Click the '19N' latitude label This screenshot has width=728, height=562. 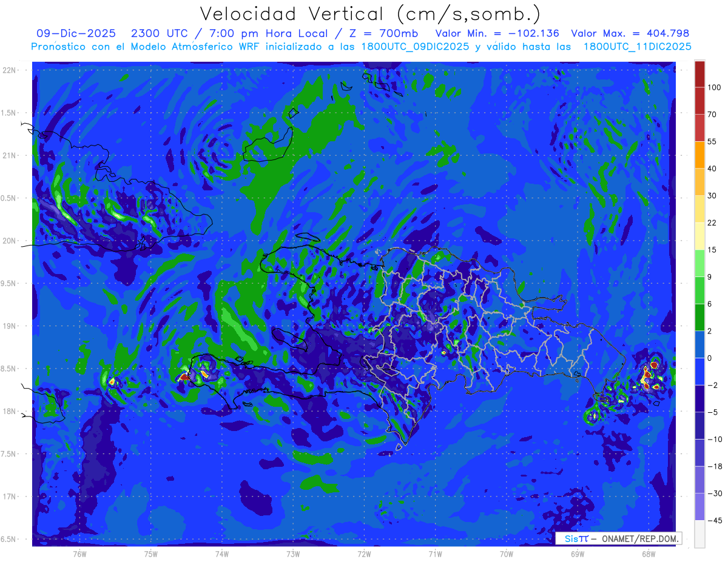click(x=9, y=326)
